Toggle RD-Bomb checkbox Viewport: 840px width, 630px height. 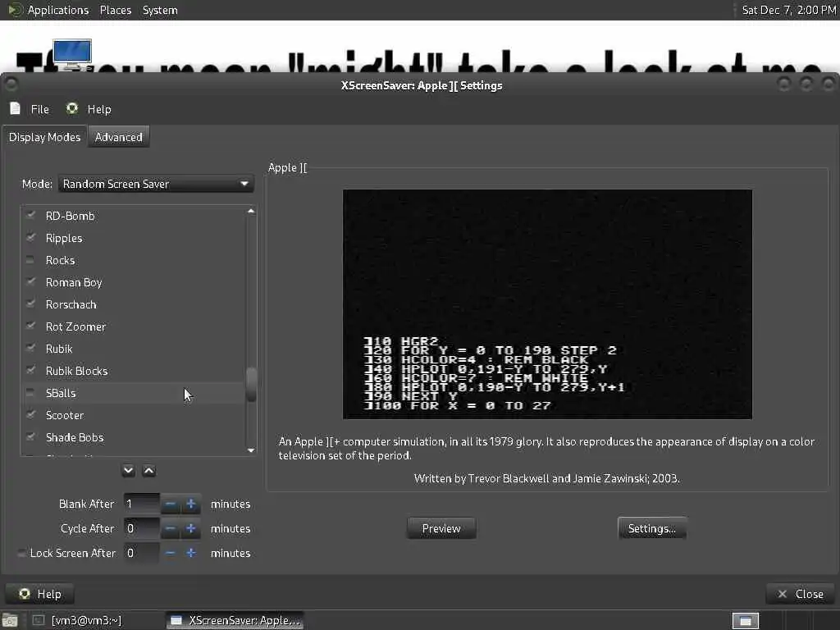(31, 216)
